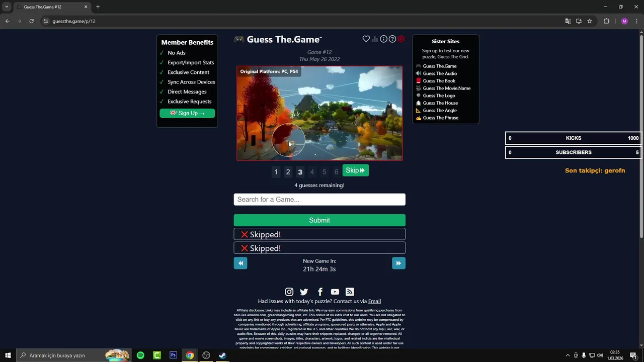The image size is (644, 362).
Task: Select locked screenshot number 6
Action: pyautogui.click(x=336, y=172)
